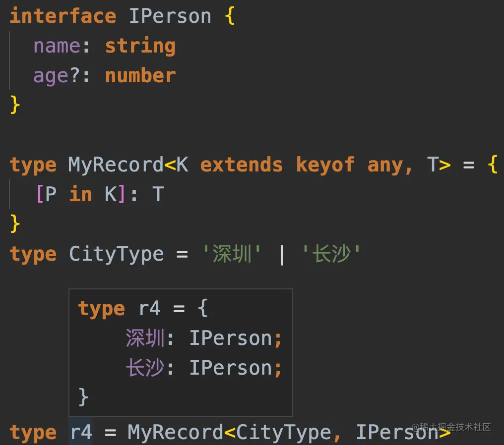Click the 'interface' keyword on the first line
504x445 pixels.
coord(63,16)
